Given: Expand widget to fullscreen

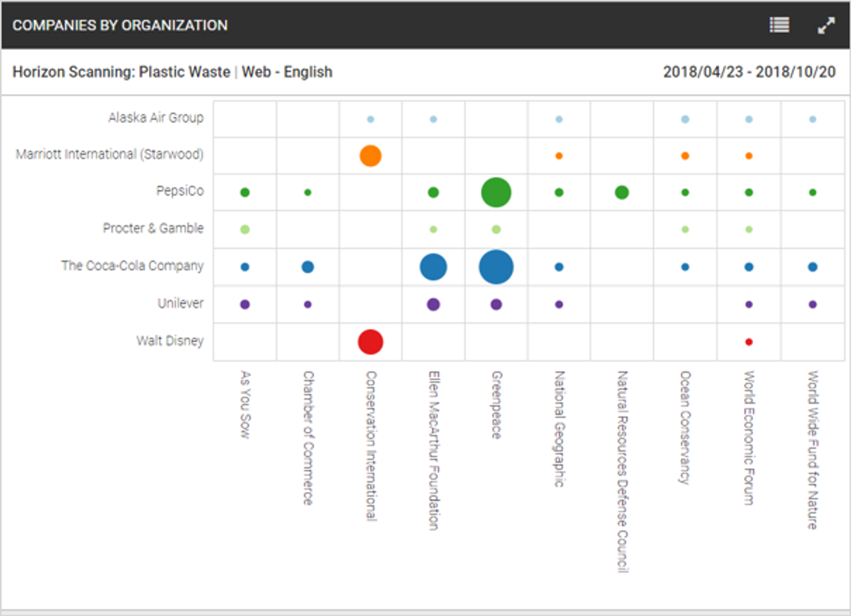Looking at the screenshot, I should [x=826, y=25].
